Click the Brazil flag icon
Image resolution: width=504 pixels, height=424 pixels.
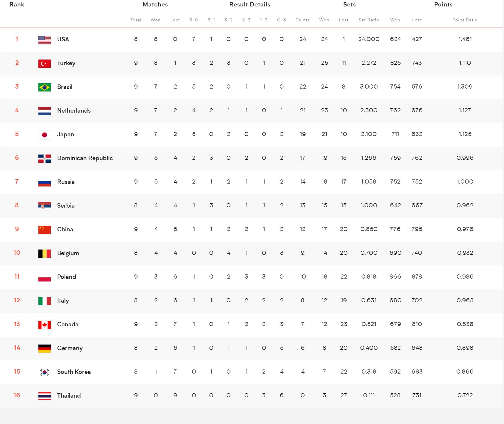click(x=45, y=87)
